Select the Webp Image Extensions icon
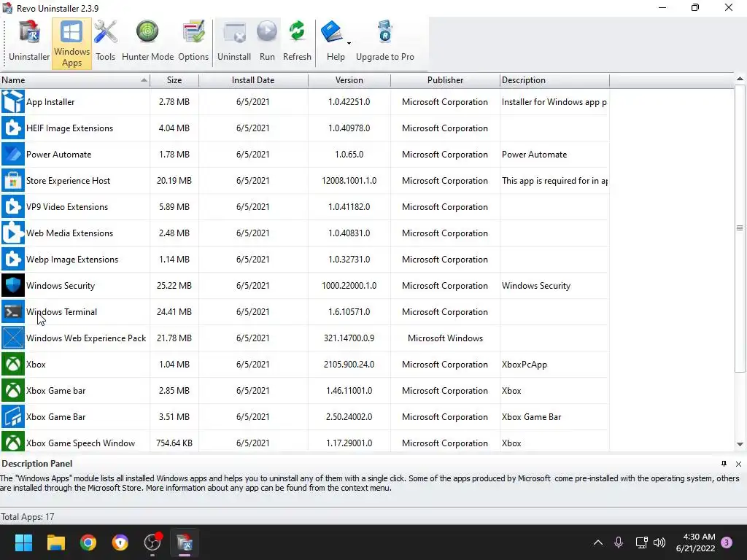747x560 pixels. pos(13,259)
